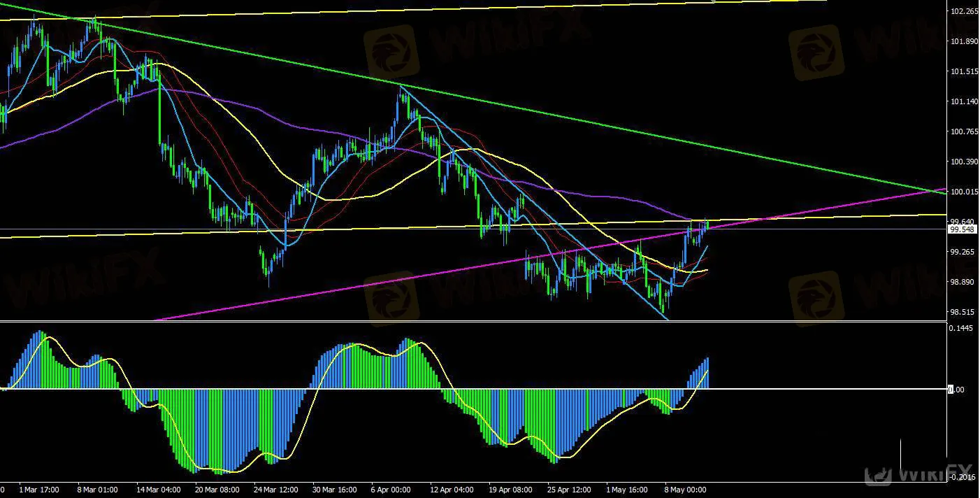Click the 1 May 16:00 time label
Image resolution: width=980 pixels, height=498 pixels.
tap(627, 490)
